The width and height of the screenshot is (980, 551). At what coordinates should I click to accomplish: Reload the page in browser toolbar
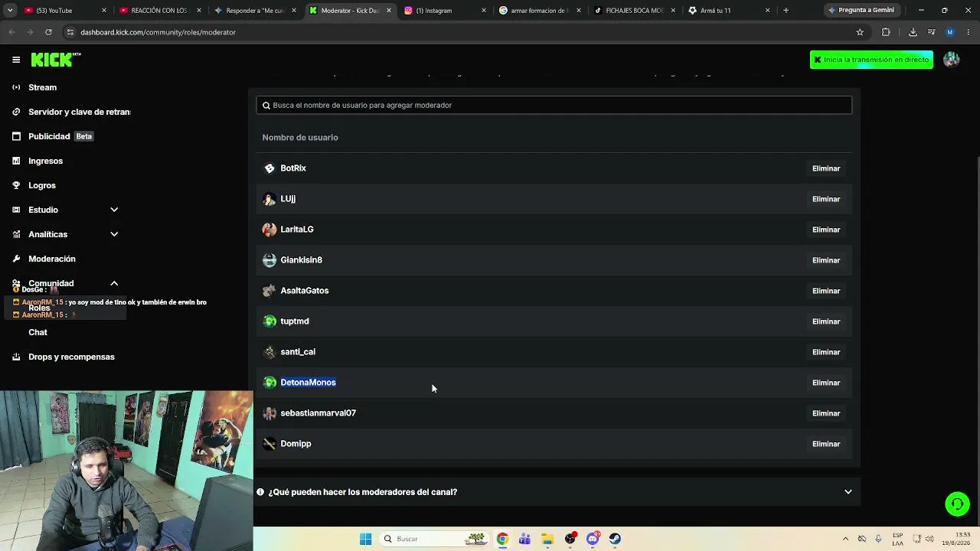tap(48, 32)
